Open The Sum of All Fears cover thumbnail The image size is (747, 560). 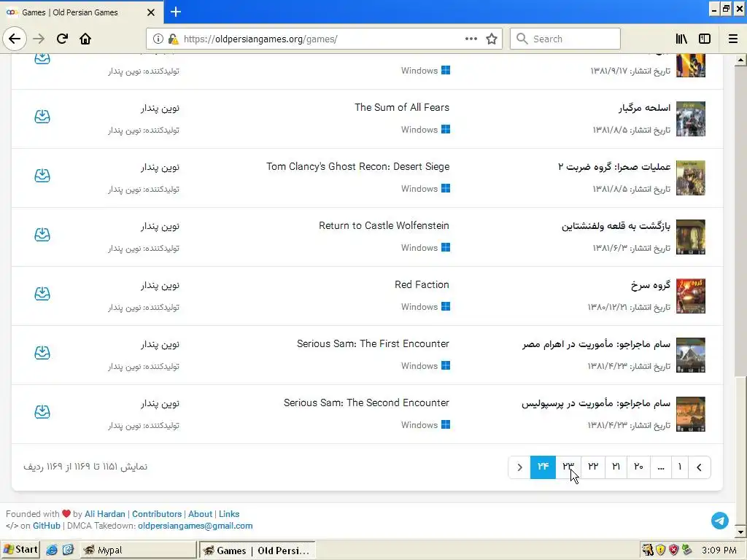(691, 119)
